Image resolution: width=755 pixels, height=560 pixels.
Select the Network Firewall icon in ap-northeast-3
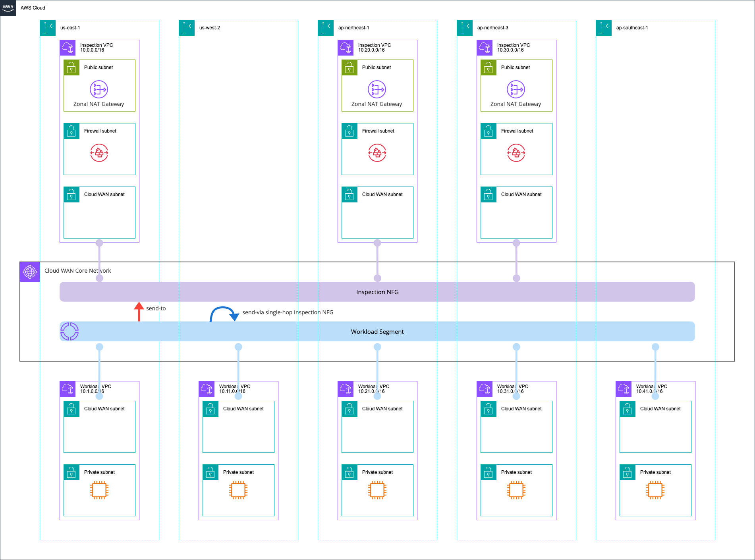(x=516, y=153)
